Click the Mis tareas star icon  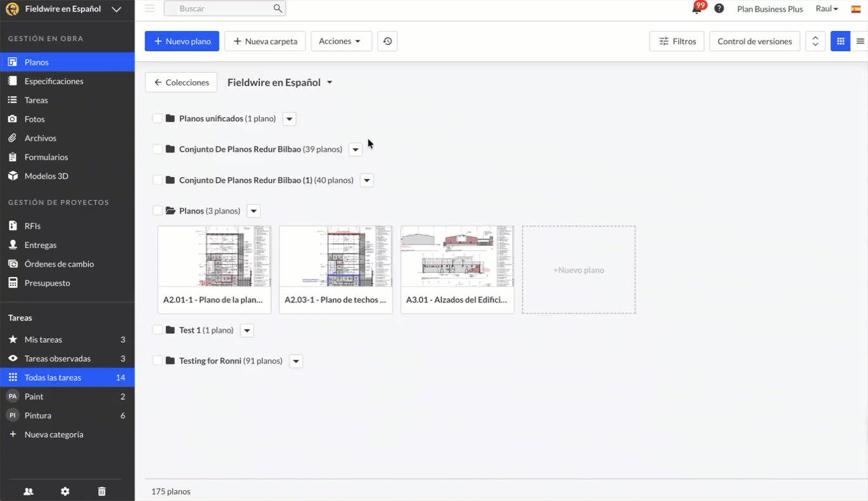12,340
